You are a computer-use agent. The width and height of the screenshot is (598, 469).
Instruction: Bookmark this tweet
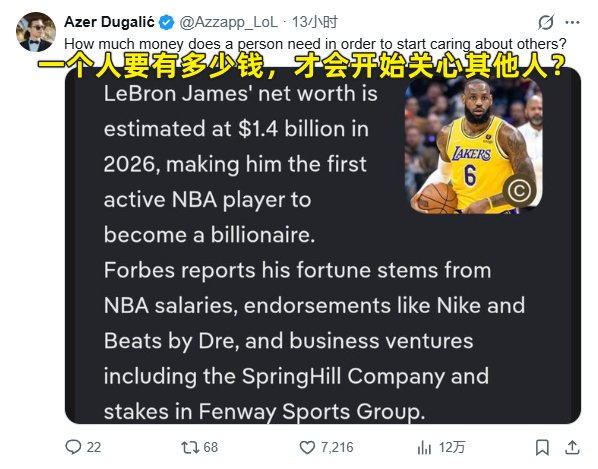542,447
